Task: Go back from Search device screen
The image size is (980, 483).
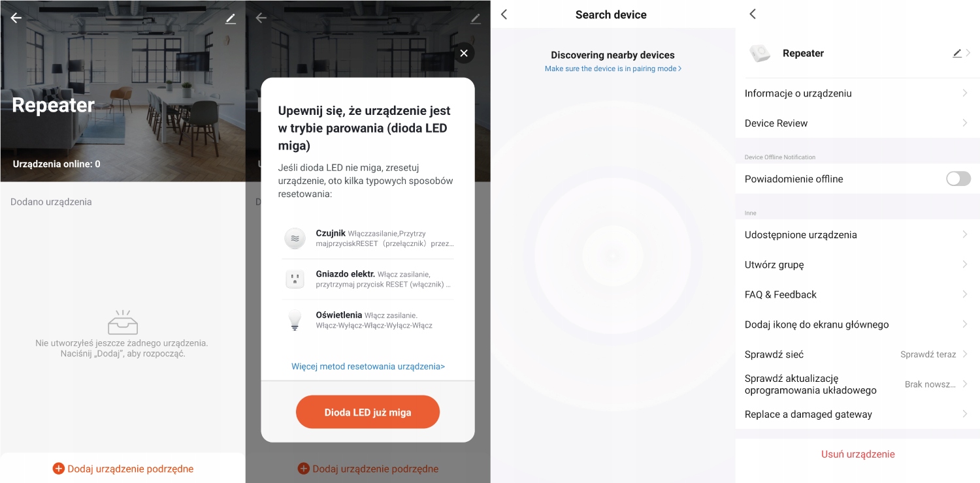Action: 504,14
